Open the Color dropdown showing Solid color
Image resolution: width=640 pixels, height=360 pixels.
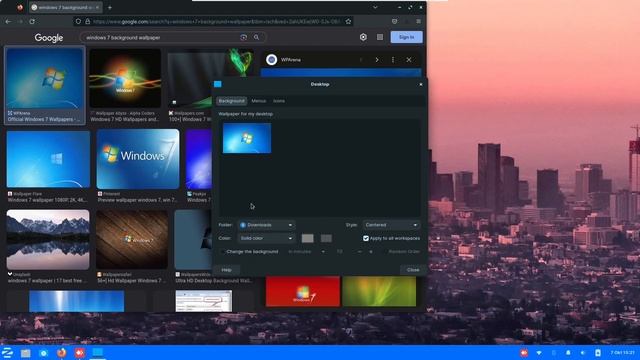pos(266,238)
